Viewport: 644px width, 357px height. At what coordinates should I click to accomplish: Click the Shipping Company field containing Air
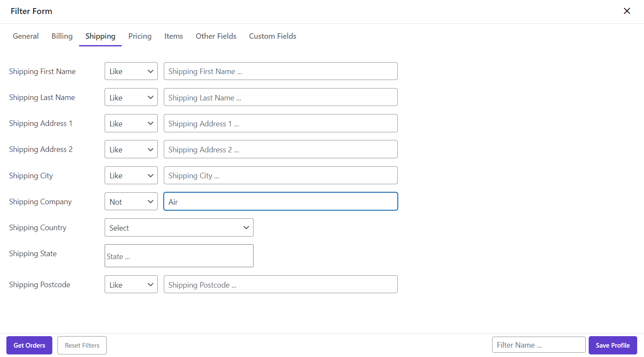tap(281, 202)
